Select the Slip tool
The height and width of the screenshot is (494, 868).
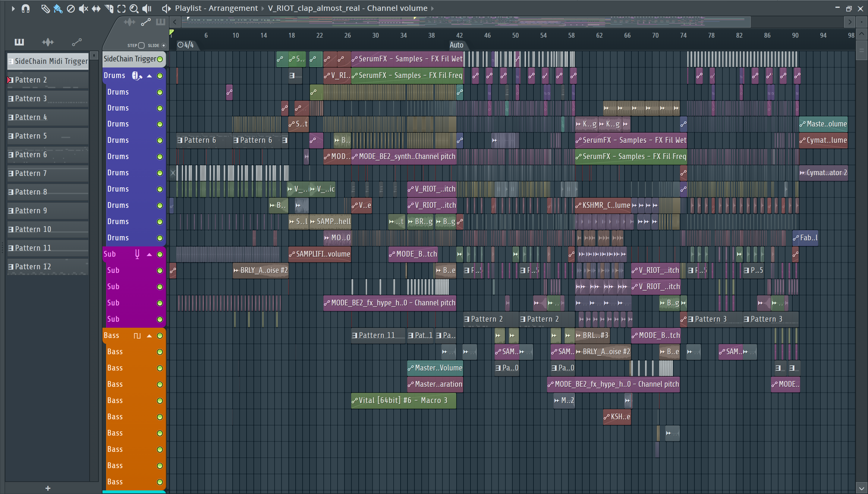[x=96, y=8]
